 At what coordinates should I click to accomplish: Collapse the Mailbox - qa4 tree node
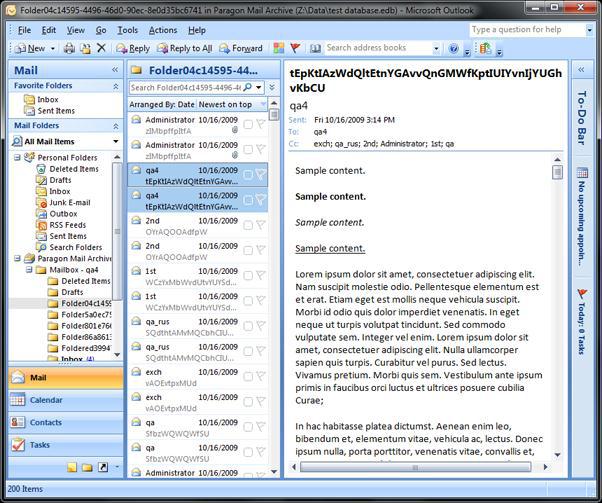pyautogui.click(x=29, y=270)
